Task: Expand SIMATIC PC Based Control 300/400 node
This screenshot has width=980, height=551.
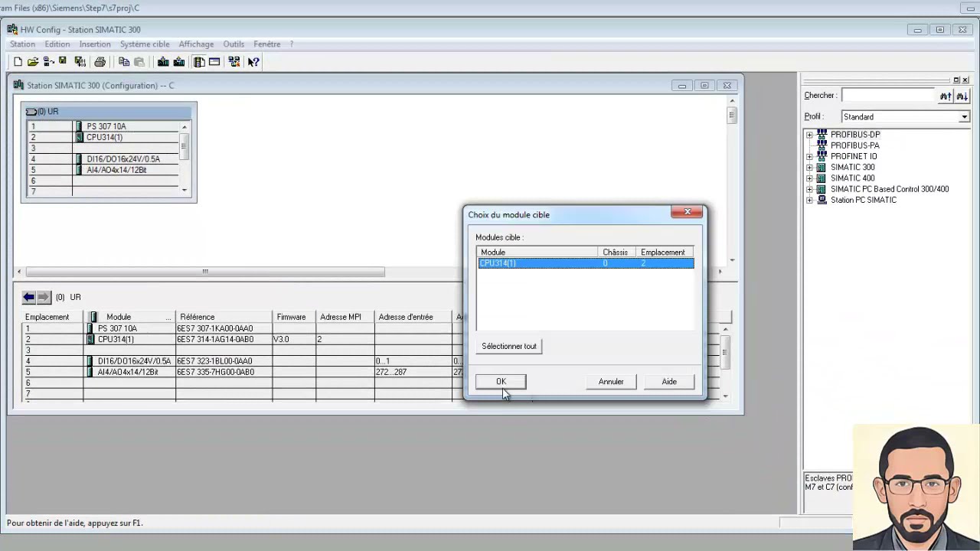Action: (x=809, y=189)
